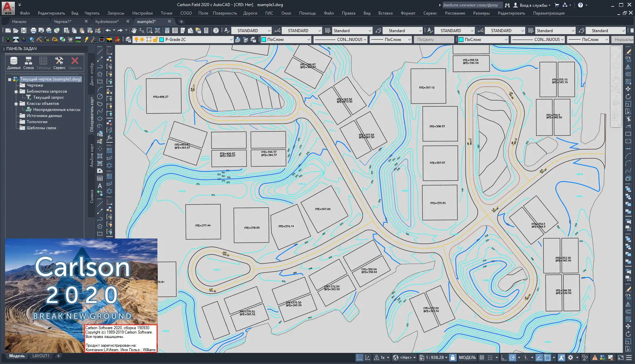Toggle Ortho mode in status bar

click(504, 358)
